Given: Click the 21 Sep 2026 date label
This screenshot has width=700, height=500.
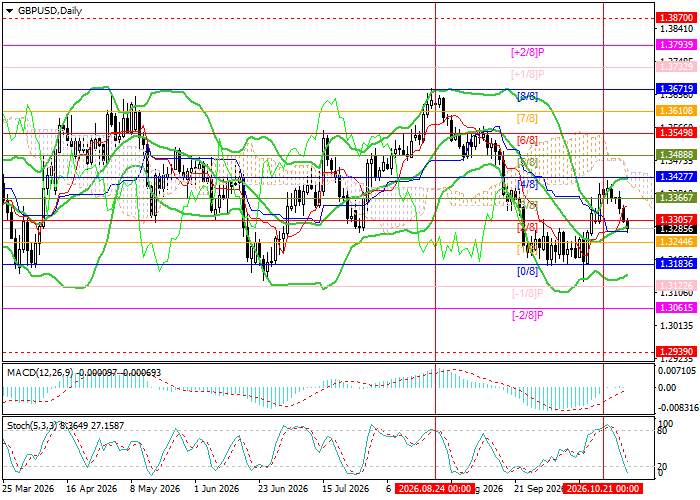Looking at the screenshot, I should point(538,489).
